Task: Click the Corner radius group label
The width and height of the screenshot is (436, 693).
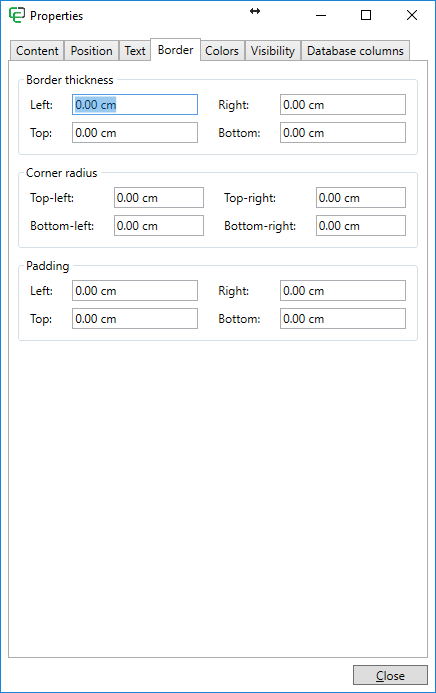Action: (x=61, y=173)
